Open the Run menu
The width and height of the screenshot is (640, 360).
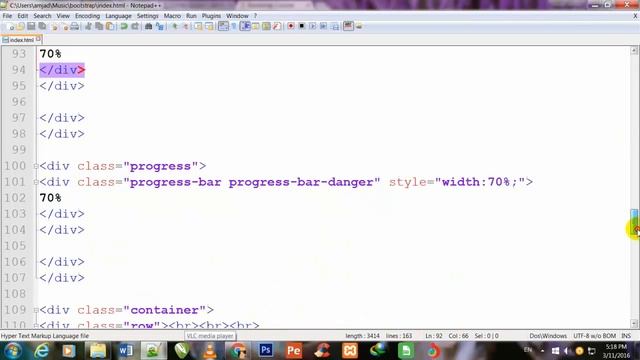[191, 16]
